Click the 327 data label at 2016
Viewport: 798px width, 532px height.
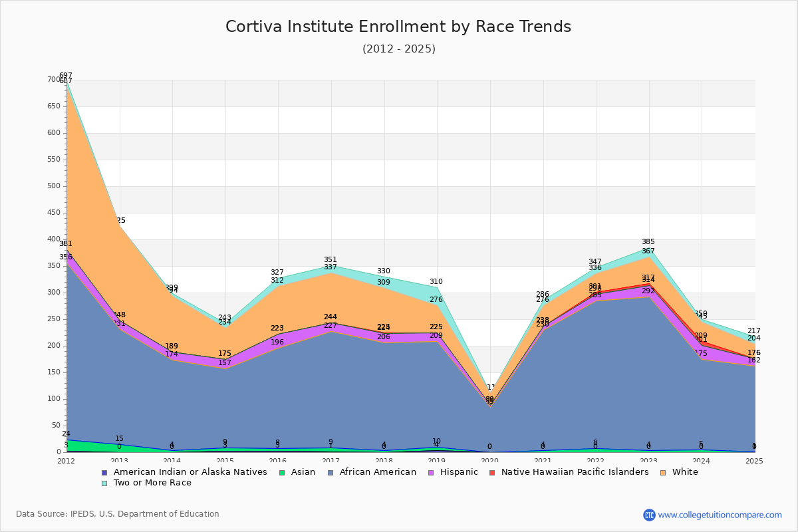[x=277, y=273]
